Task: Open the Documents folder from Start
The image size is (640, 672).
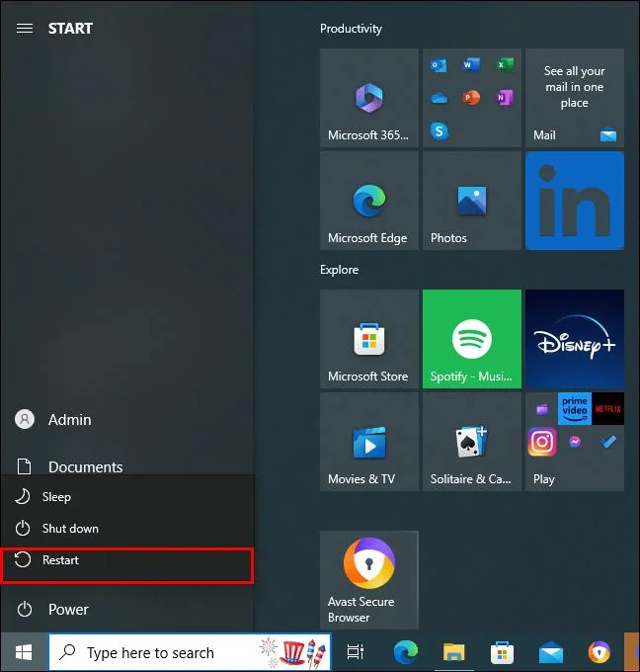Action: 127,466
